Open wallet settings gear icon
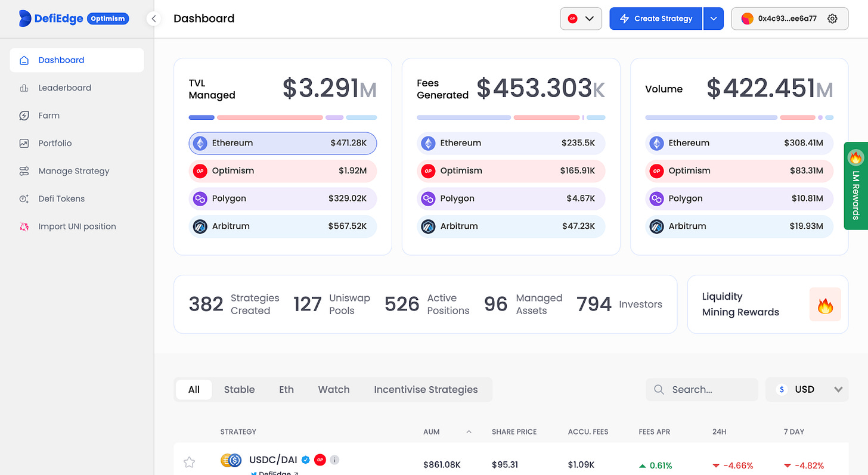Screen dimensions: 868x475 click(833, 18)
